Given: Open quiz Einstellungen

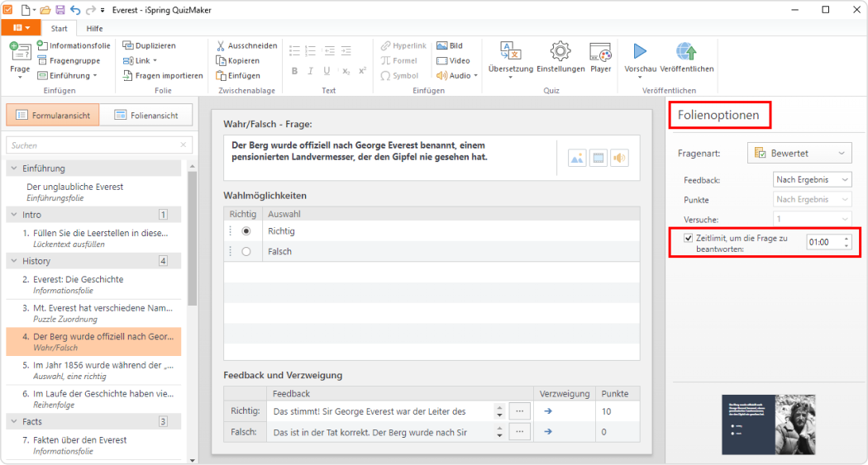Looking at the screenshot, I should 560,57.
